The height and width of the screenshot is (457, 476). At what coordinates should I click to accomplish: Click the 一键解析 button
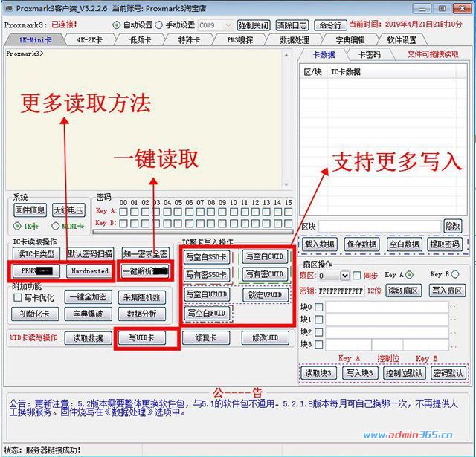[x=145, y=271]
